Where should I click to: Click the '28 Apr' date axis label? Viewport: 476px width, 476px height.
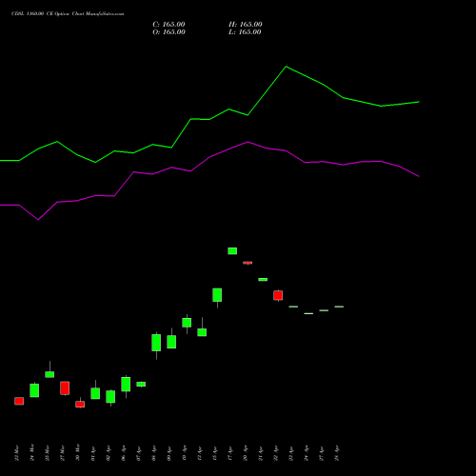(336, 453)
